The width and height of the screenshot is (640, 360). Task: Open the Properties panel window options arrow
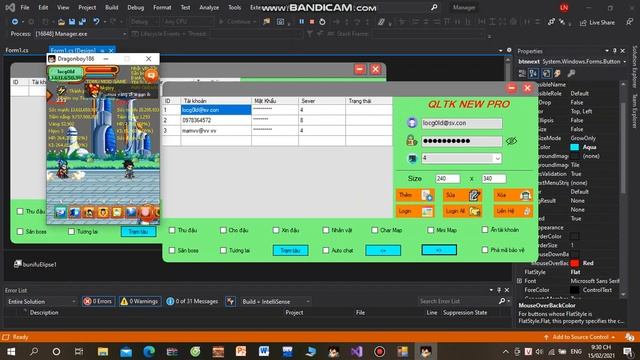[x=607, y=51]
